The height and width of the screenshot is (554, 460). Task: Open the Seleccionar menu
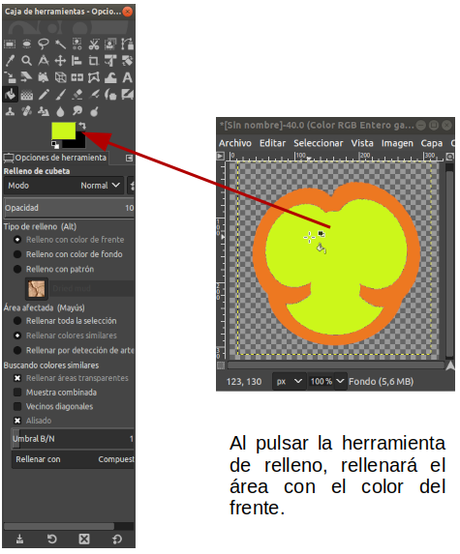coord(318,143)
